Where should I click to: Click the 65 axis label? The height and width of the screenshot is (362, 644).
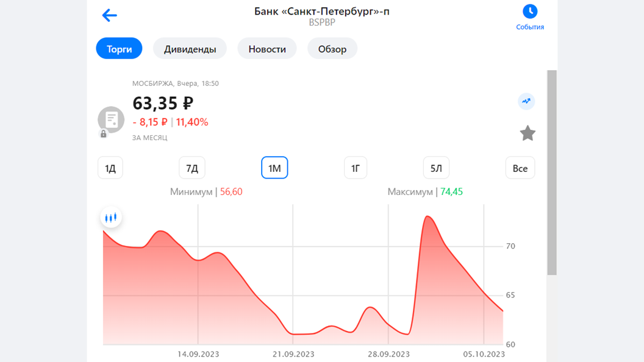pos(510,296)
